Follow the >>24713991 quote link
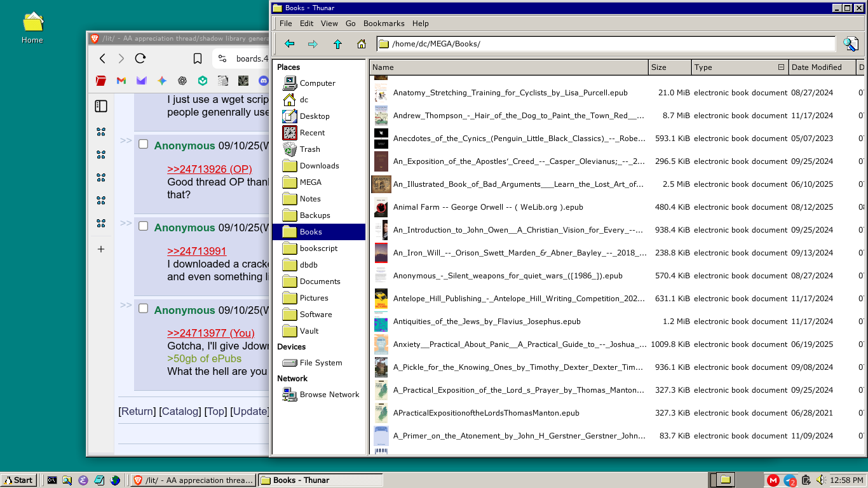This screenshot has width=868, height=488. [x=197, y=251]
